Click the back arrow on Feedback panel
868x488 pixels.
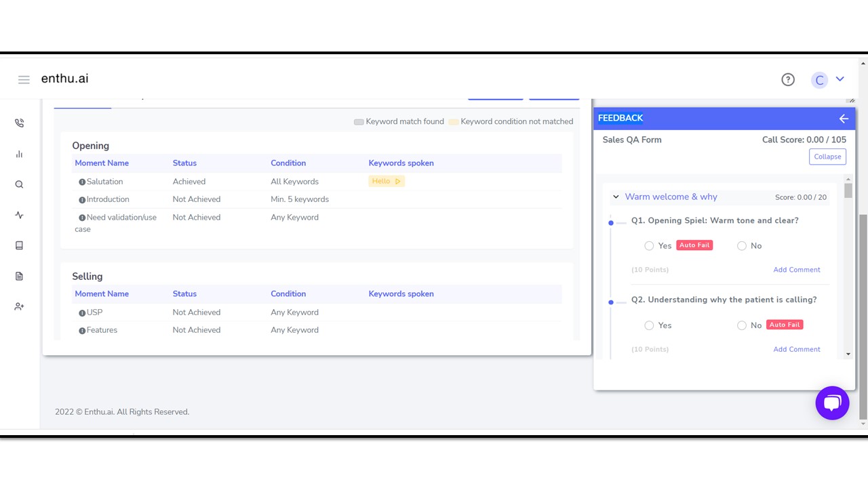[844, 119]
